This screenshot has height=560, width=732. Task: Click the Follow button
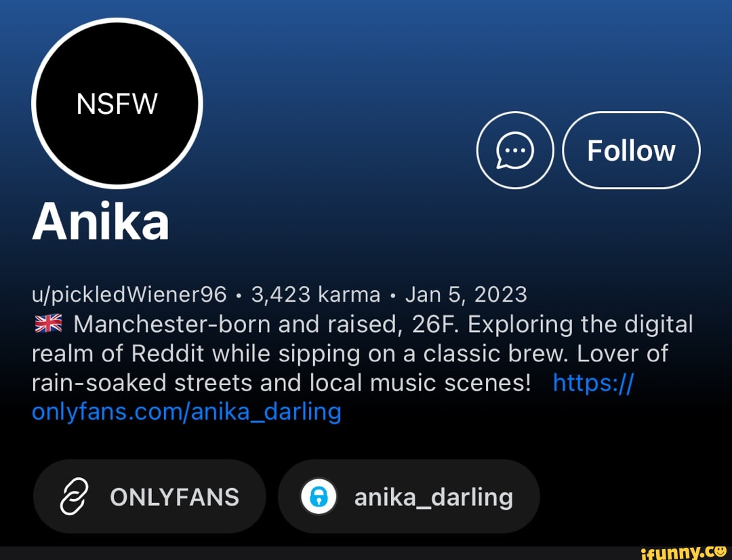[631, 150]
